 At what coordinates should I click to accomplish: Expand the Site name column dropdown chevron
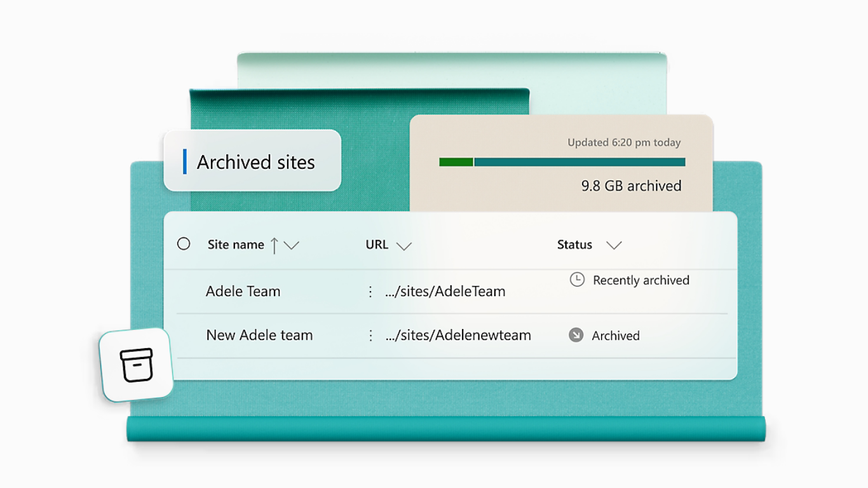(x=292, y=246)
